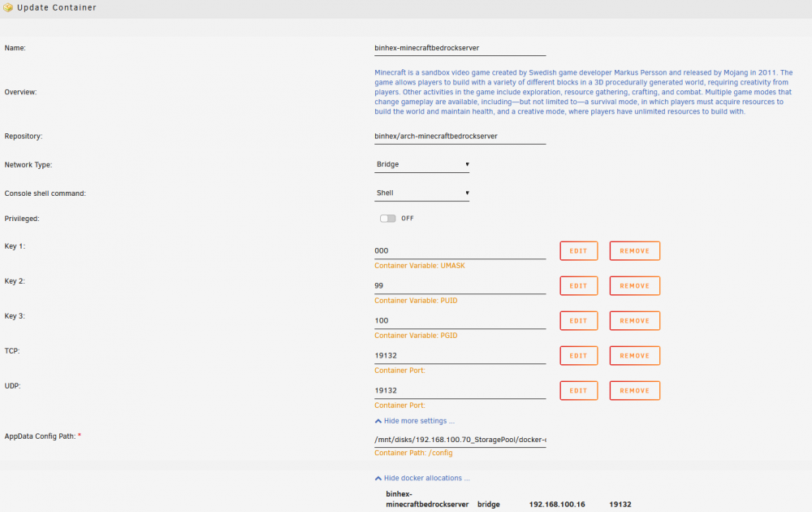Focus the Key 1 value field 000

tap(460, 251)
